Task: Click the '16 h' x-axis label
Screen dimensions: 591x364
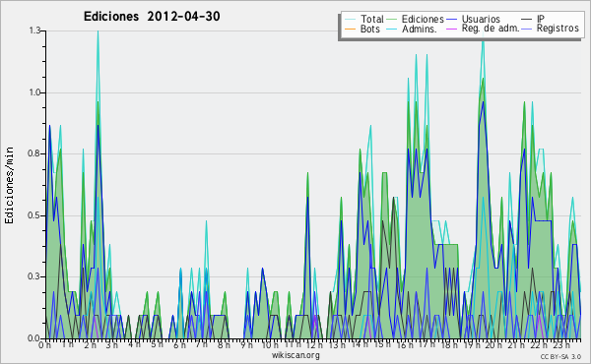Action: pyautogui.click(x=404, y=344)
